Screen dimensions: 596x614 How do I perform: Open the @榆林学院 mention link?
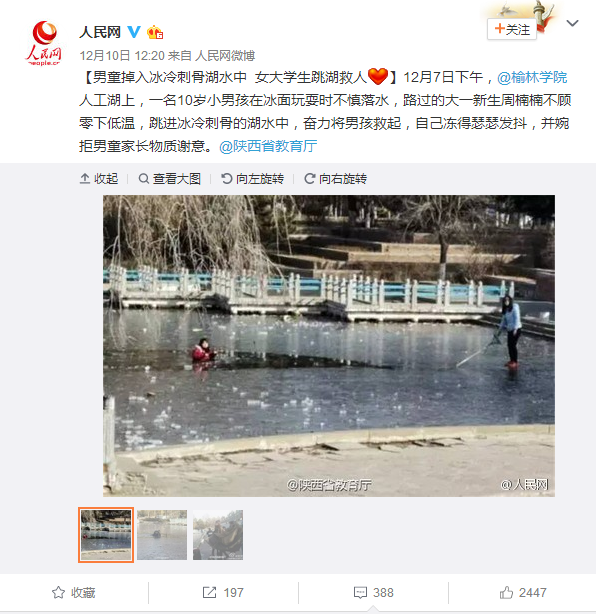532,77
